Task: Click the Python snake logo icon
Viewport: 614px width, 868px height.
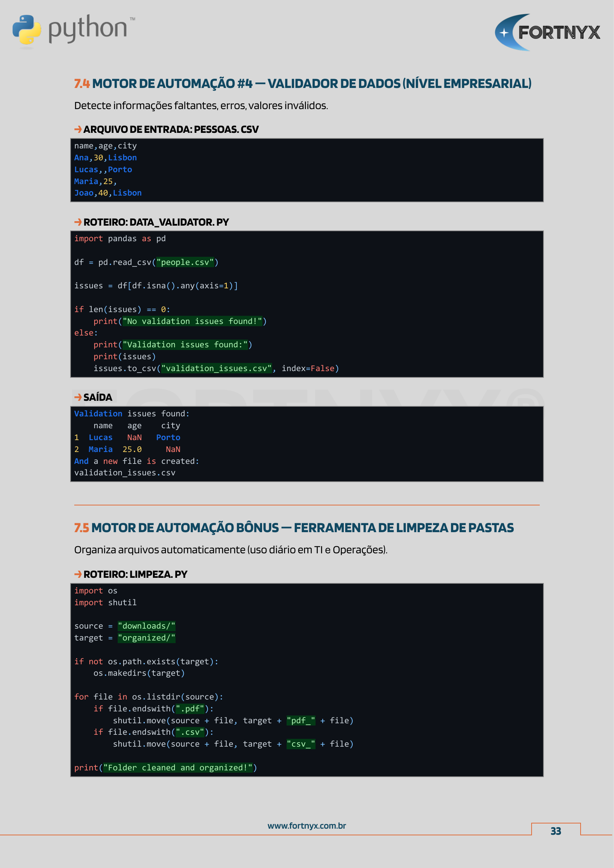Action: (x=26, y=30)
